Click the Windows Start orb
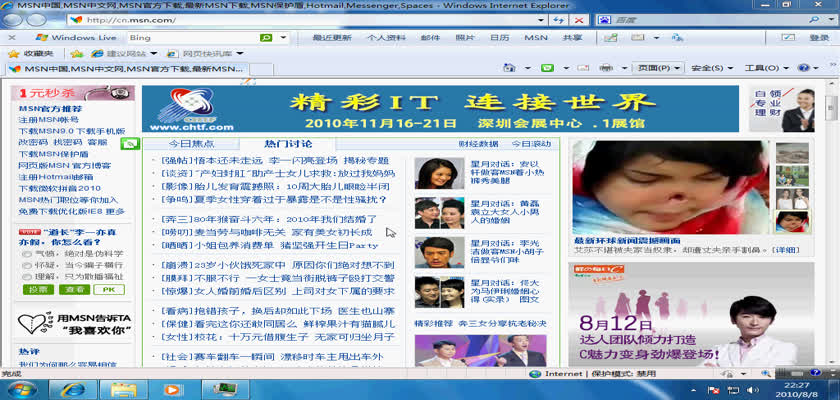 coord(22,389)
